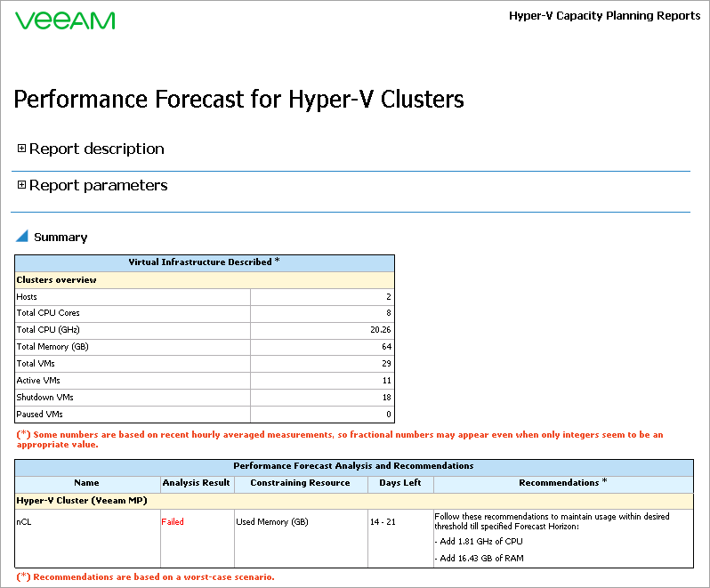The image size is (710, 588).
Task: Click the Shutdown VMs value 18
Action: pyautogui.click(x=387, y=398)
